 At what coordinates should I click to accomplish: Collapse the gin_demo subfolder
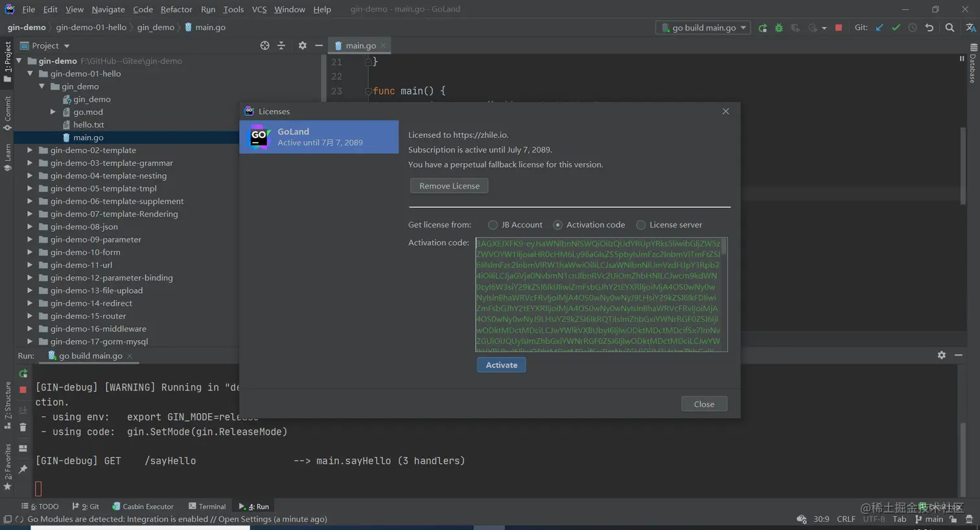tap(41, 86)
